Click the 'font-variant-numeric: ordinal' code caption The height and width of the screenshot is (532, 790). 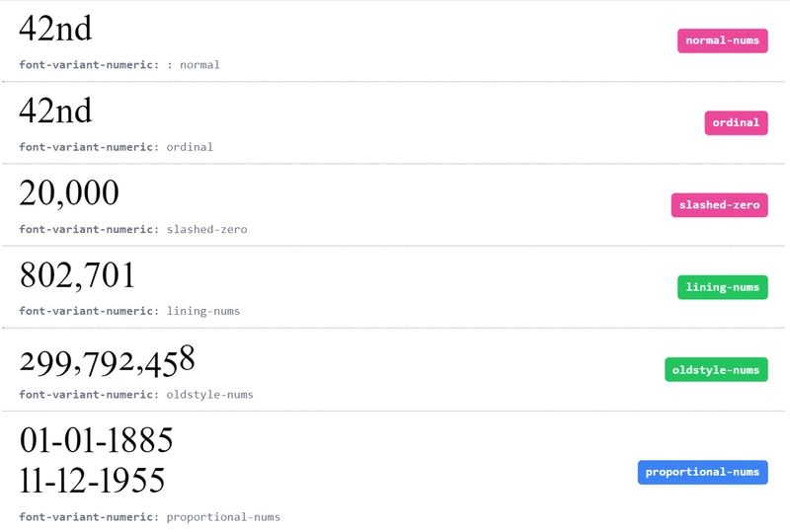point(116,147)
